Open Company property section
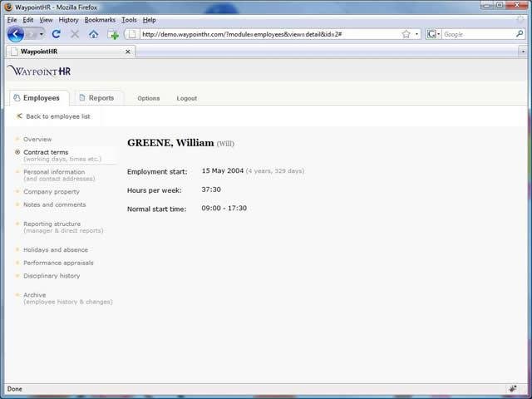Image resolution: width=532 pixels, height=399 pixels. (x=52, y=192)
